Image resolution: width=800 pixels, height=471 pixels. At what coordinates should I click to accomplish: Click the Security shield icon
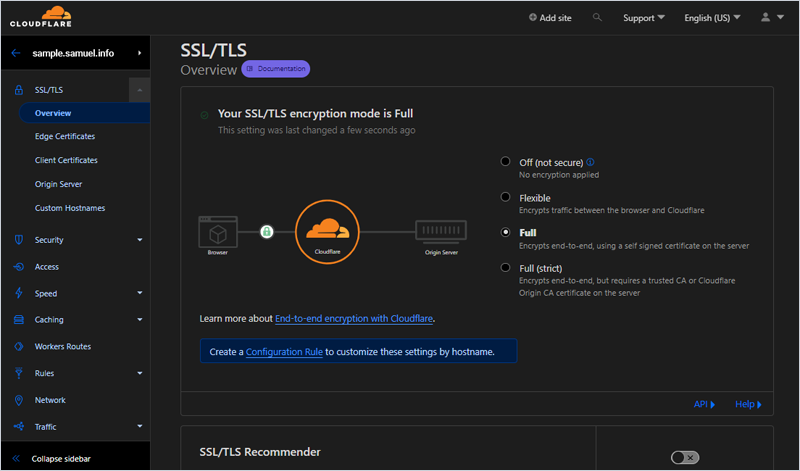(x=19, y=240)
